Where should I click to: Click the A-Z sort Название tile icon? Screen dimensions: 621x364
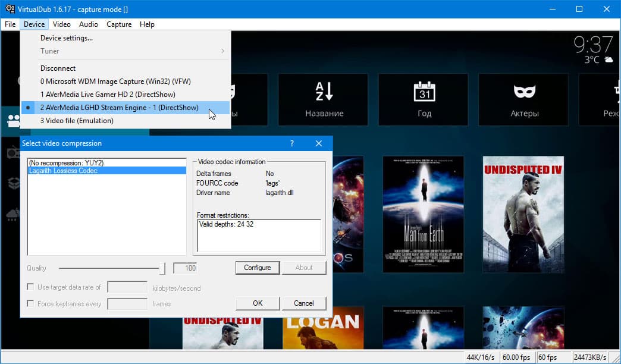pos(324,92)
